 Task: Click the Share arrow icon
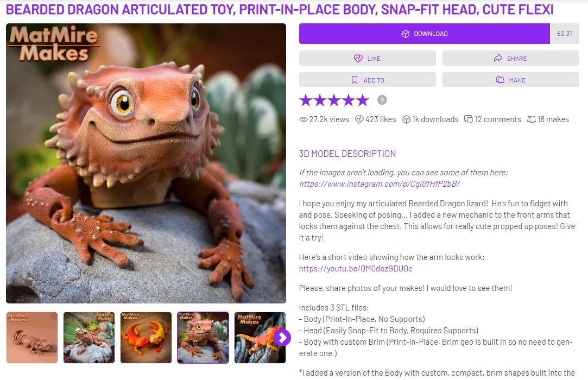click(498, 58)
